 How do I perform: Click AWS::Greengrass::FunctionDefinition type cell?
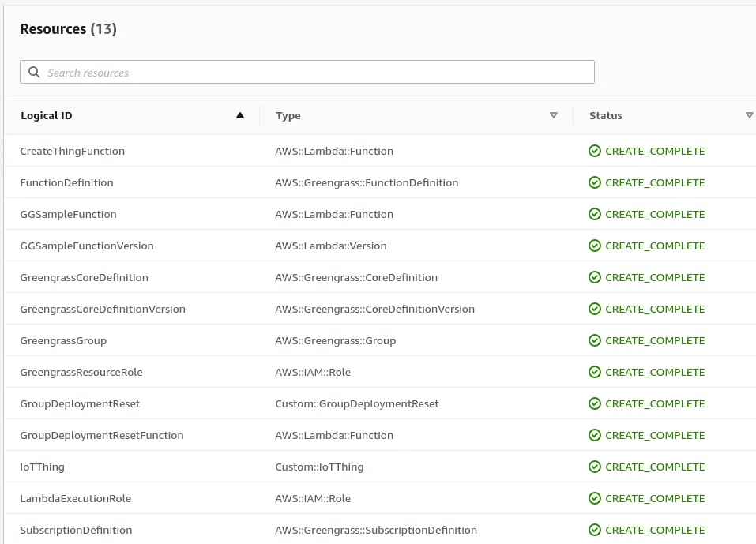point(367,182)
